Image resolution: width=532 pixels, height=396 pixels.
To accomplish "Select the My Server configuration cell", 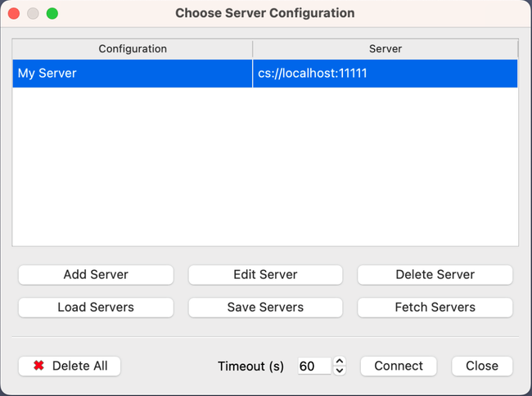I will pos(133,74).
